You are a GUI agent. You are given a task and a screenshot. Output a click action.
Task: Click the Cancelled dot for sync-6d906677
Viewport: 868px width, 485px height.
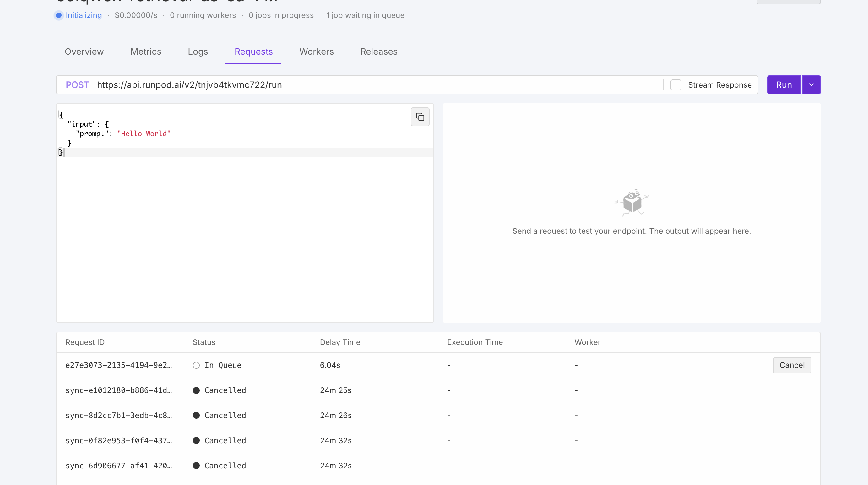pyautogui.click(x=196, y=466)
